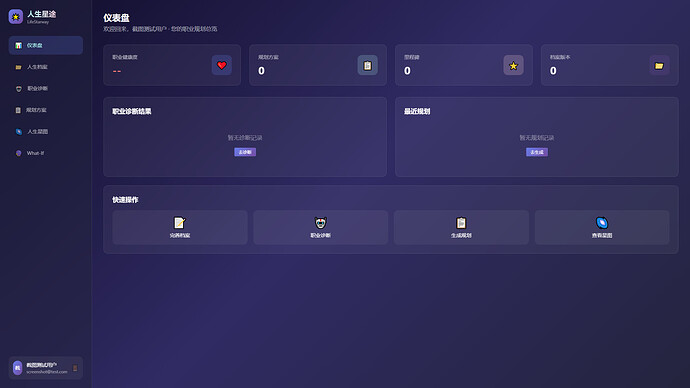
Task: Click the 截图测试用户 user name in sidebar
Action: coord(41,365)
